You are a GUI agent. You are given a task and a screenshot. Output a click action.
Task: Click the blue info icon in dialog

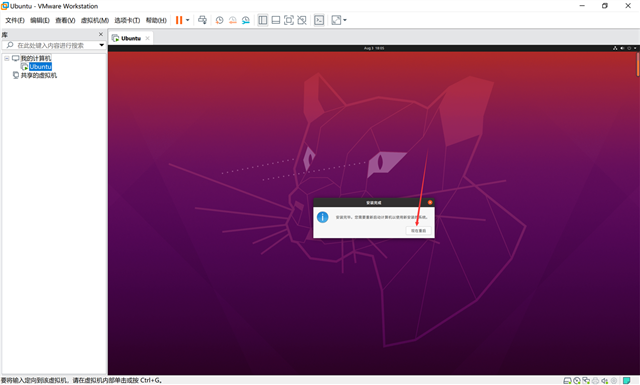[322, 217]
